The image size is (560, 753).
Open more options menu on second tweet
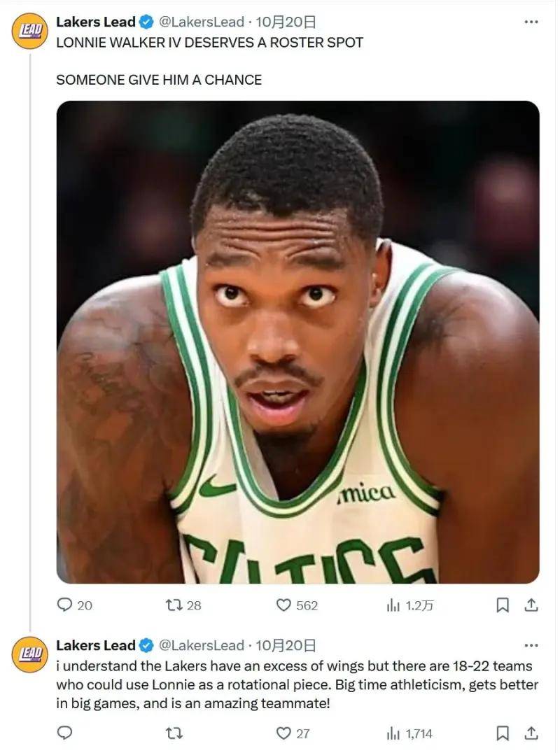click(531, 645)
